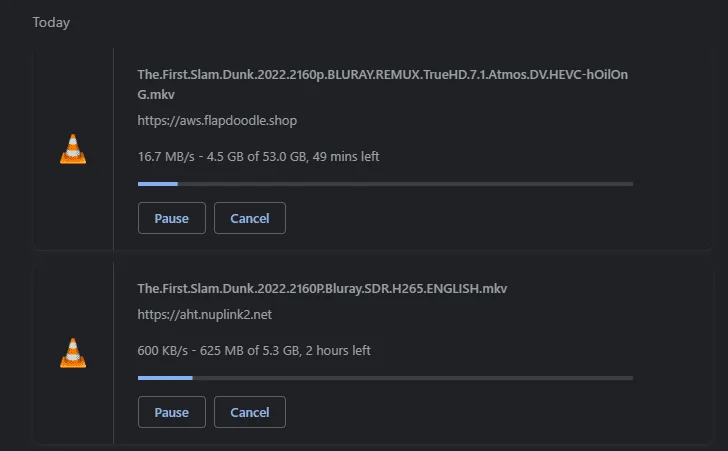Viewport: 728px width, 451px height.
Task: Click the blue filled part of the SDR.H265 progress bar
Action: pyautogui.click(x=165, y=378)
